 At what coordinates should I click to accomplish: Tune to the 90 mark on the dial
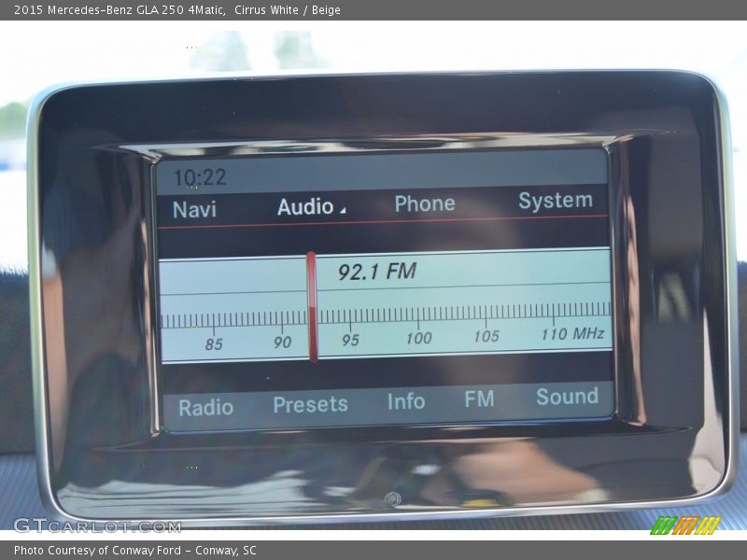click(282, 342)
